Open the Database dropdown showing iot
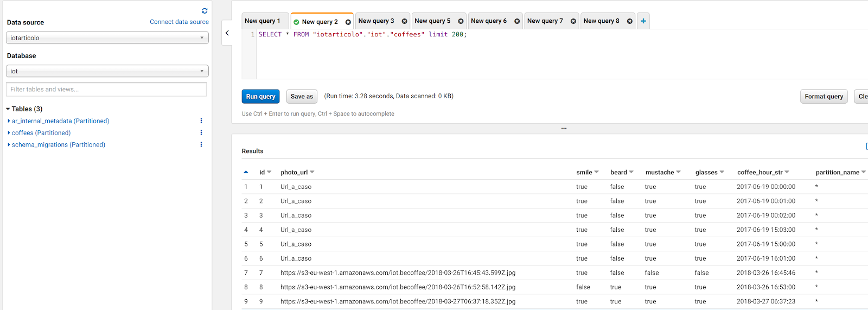This screenshot has height=310, width=868. (107, 71)
